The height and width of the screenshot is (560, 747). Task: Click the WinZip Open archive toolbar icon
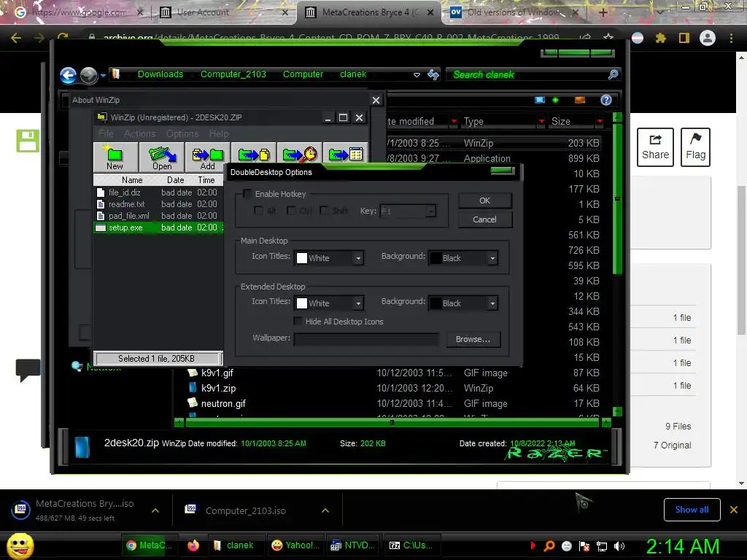[x=162, y=157]
